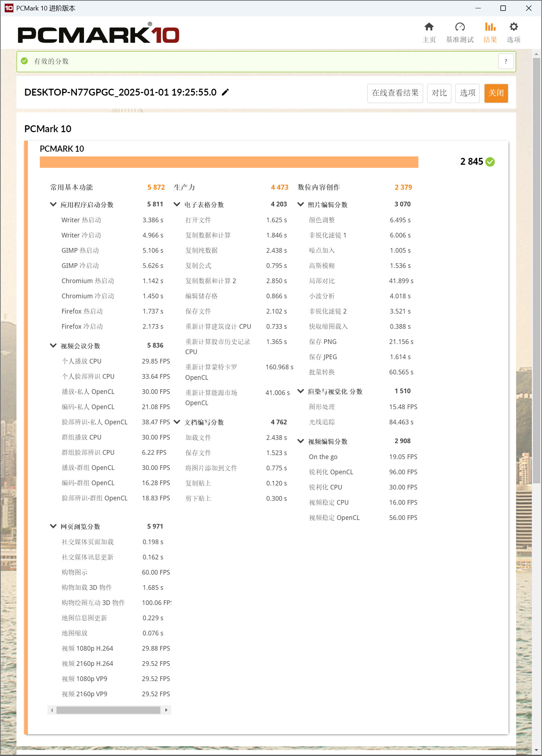Viewport: 542px width, 756px height.
Task: Open the options gear icon
Action: 513,27
